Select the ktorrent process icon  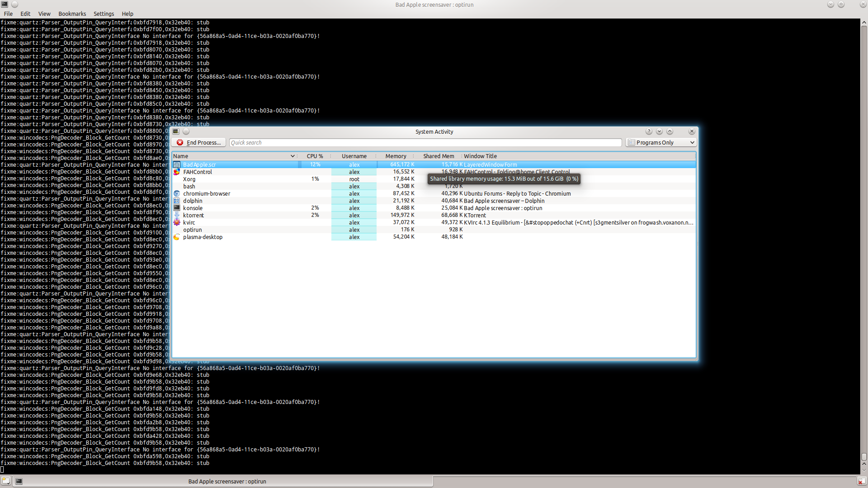pyautogui.click(x=177, y=216)
